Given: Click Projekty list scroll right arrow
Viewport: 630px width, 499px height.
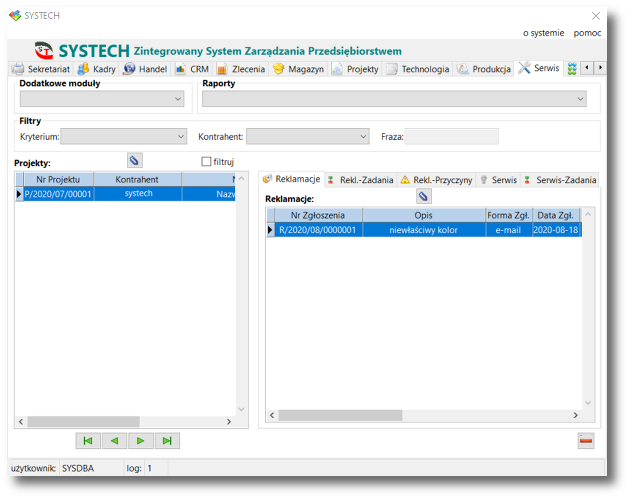Looking at the screenshot, I should click(229, 421).
